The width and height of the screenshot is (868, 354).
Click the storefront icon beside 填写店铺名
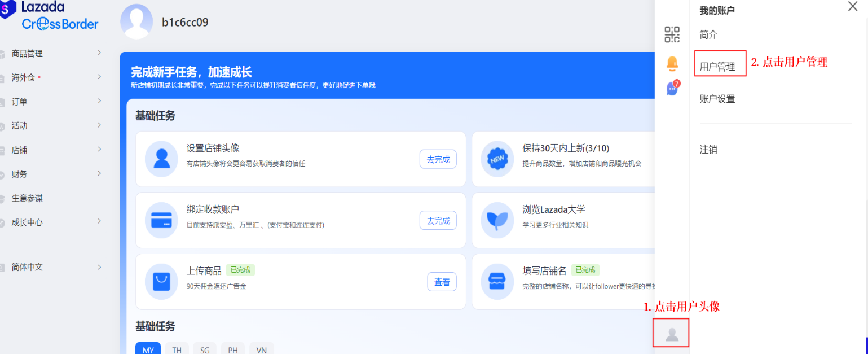(x=497, y=281)
